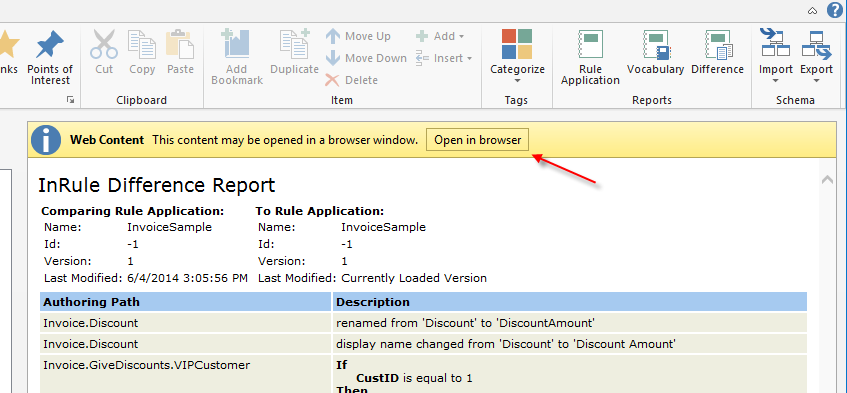Click the Cut scissors icon
The width and height of the screenshot is (847, 393).
tap(104, 45)
